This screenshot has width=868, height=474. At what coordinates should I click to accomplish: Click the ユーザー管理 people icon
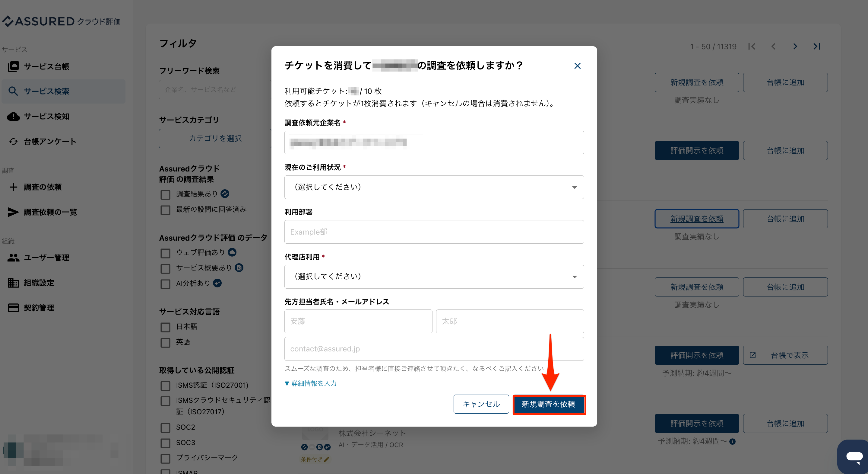tap(14, 258)
